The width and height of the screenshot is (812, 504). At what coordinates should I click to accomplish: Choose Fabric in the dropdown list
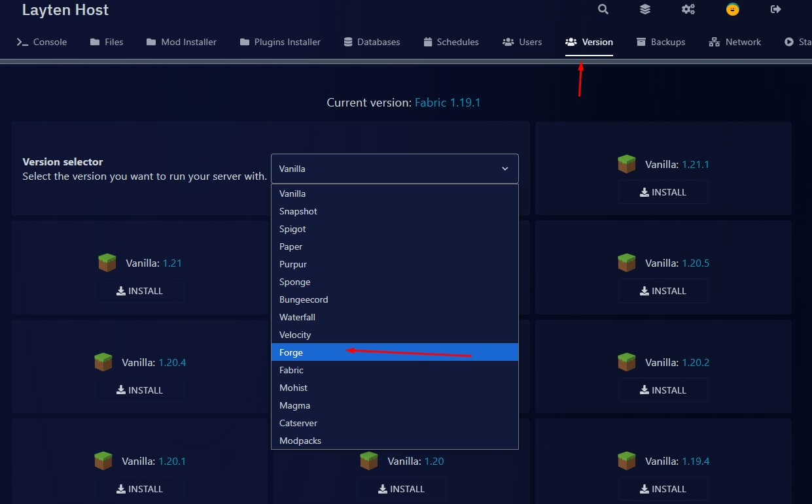292,370
